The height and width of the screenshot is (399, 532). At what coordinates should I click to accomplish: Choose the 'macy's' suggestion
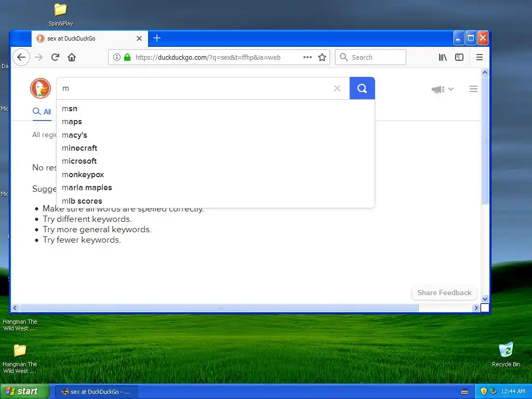click(216, 135)
